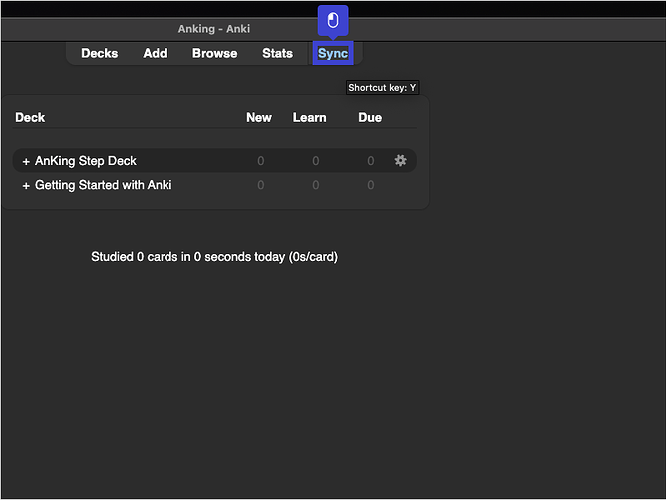This screenshot has height=500, width=666.
Task: Open the Add card dialog
Action: click(x=155, y=53)
